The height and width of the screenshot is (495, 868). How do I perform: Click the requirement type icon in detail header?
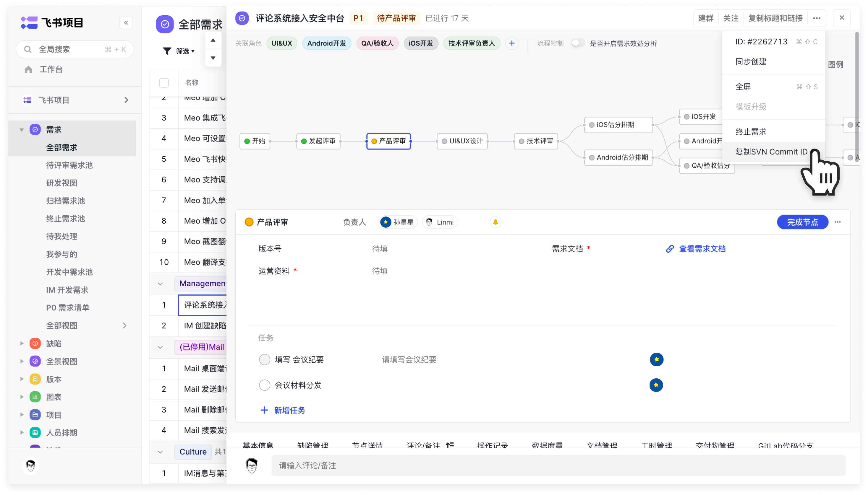click(242, 18)
